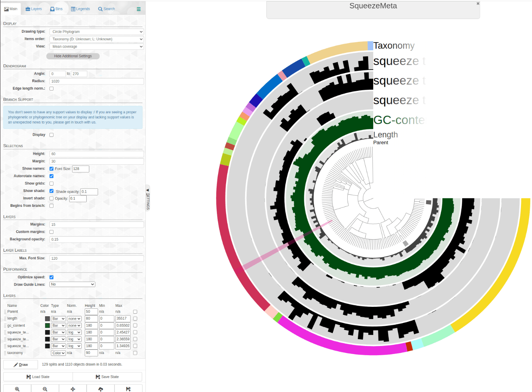Select the gc_content layer row checkbox
The width and height of the screenshot is (532, 392).
[135, 325]
